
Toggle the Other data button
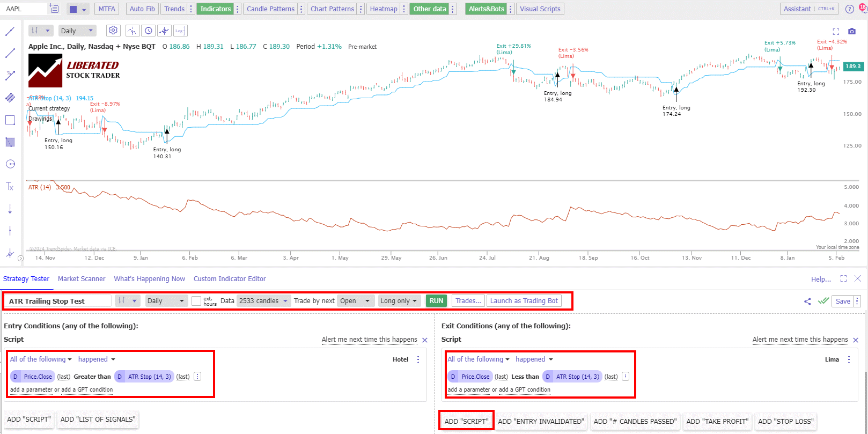click(430, 9)
